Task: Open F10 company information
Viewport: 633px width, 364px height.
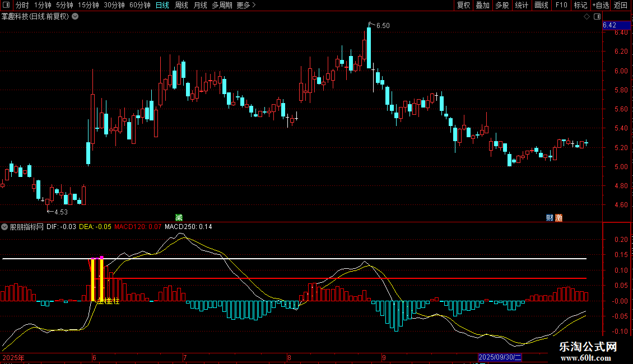Action: point(561,5)
